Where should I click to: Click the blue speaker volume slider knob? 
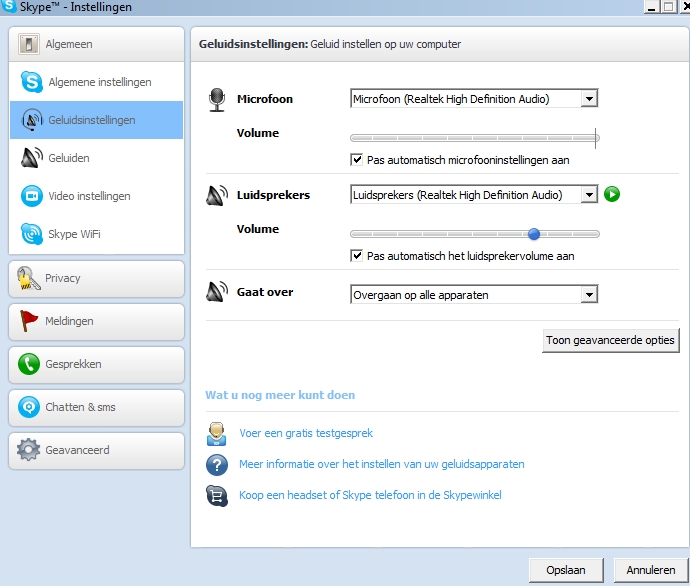(534, 234)
